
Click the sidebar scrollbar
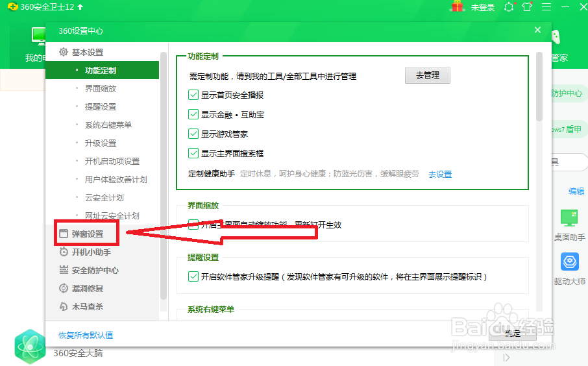163,175
